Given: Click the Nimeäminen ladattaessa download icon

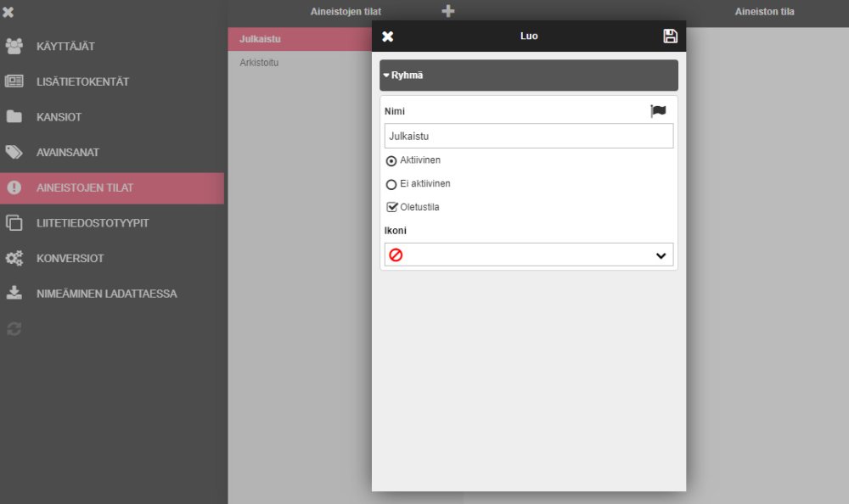Looking at the screenshot, I should [x=14, y=293].
